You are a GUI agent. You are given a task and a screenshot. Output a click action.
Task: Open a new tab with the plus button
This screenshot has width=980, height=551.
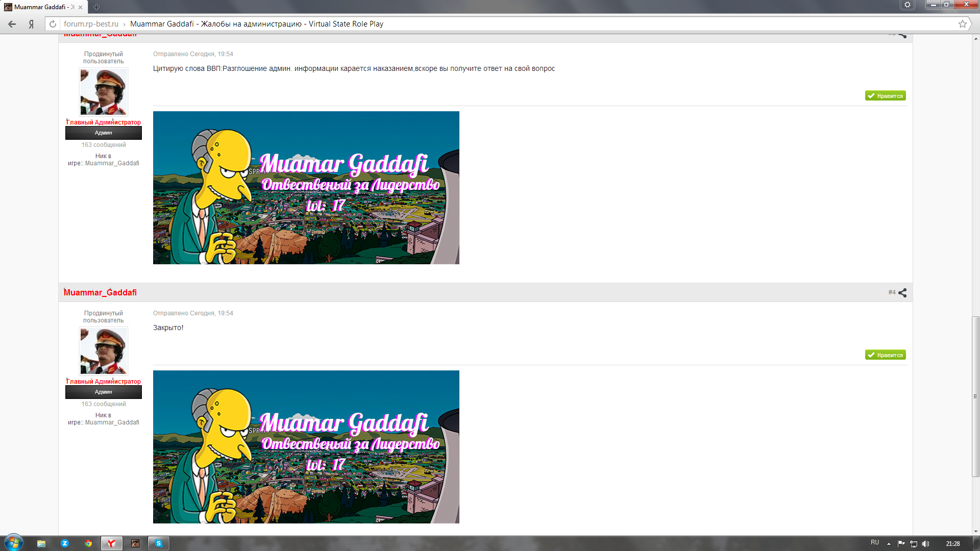pyautogui.click(x=96, y=7)
